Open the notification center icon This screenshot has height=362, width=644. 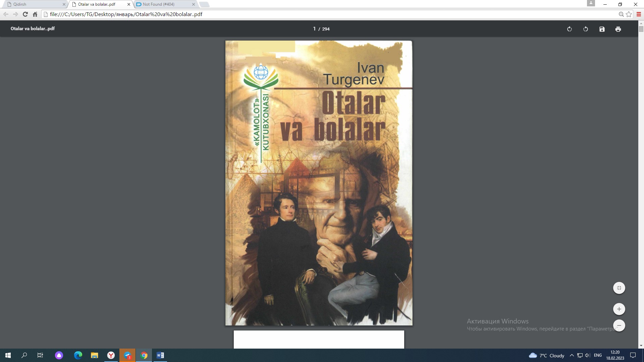coord(633,355)
